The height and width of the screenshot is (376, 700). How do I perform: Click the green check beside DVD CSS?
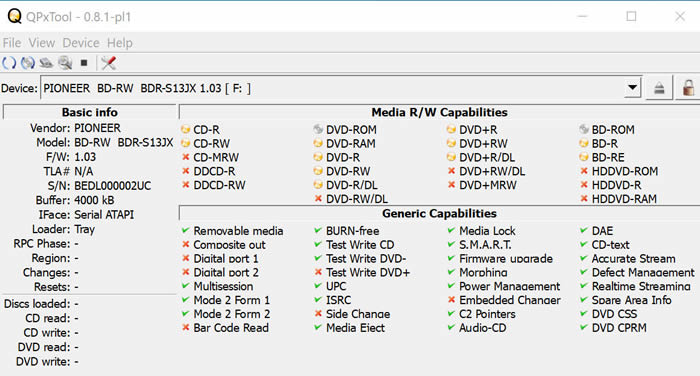click(583, 314)
